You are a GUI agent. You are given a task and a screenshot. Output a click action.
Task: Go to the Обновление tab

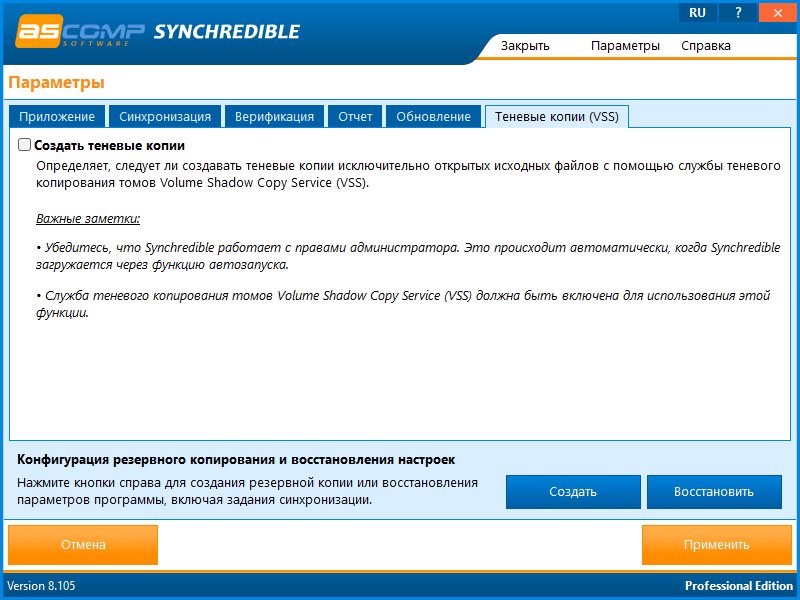click(434, 116)
